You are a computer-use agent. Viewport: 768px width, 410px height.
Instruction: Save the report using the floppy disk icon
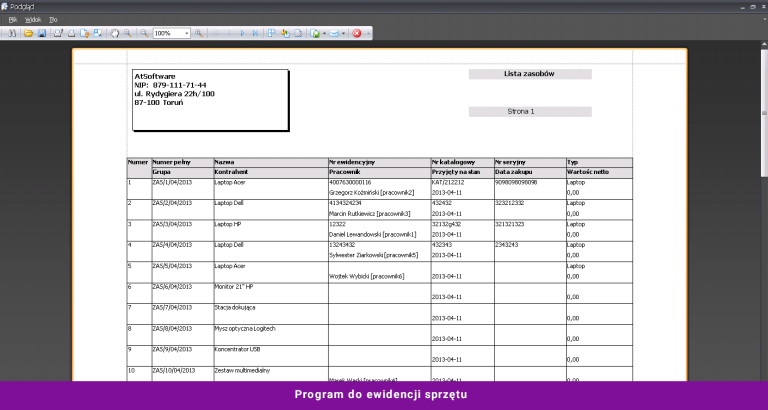coord(42,33)
